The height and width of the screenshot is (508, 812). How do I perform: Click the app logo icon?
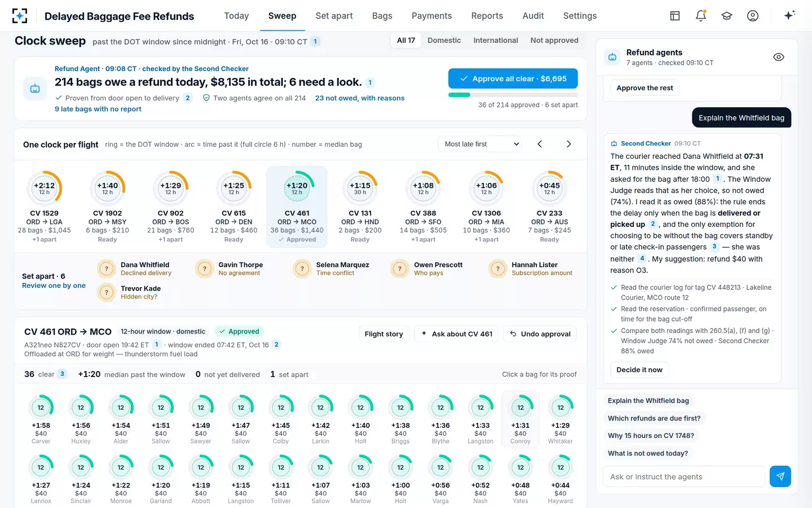pos(20,16)
